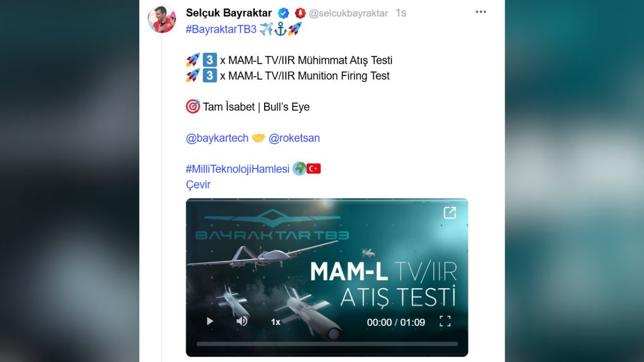The image size is (644, 362).
Task: Open video in pop-out external icon
Action: pos(450,213)
